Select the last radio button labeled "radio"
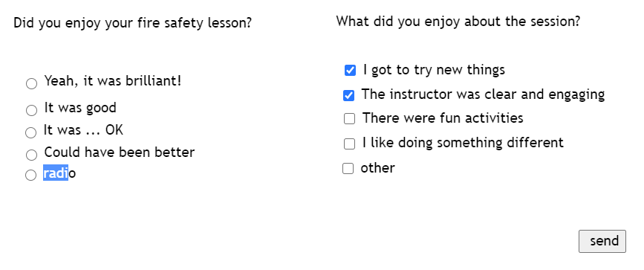 pos(30,175)
